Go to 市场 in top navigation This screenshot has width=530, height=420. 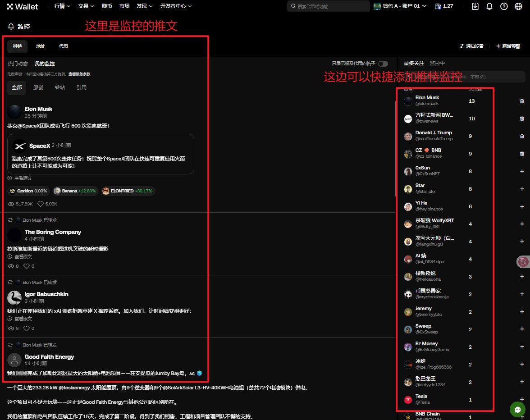[124, 6]
